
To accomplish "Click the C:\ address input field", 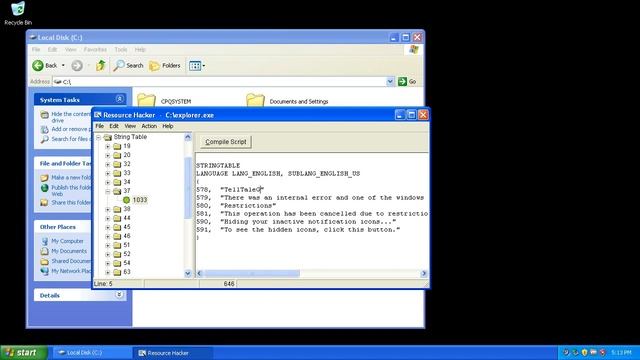I will click(220, 82).
